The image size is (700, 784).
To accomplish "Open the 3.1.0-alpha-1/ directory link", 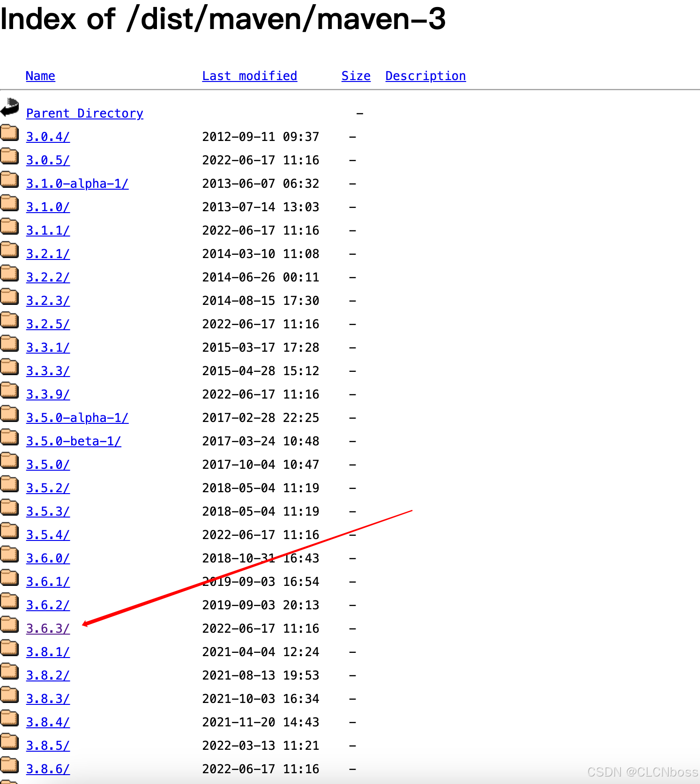I will [77, 184].
